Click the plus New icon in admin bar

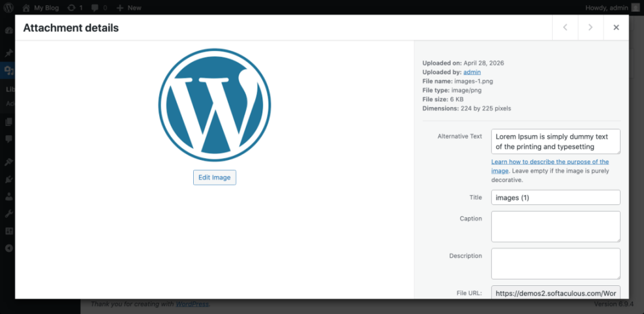[119, 7]
